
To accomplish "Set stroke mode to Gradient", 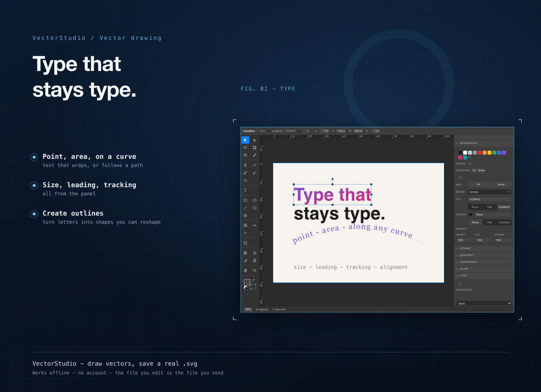I will tap(504, 222).
